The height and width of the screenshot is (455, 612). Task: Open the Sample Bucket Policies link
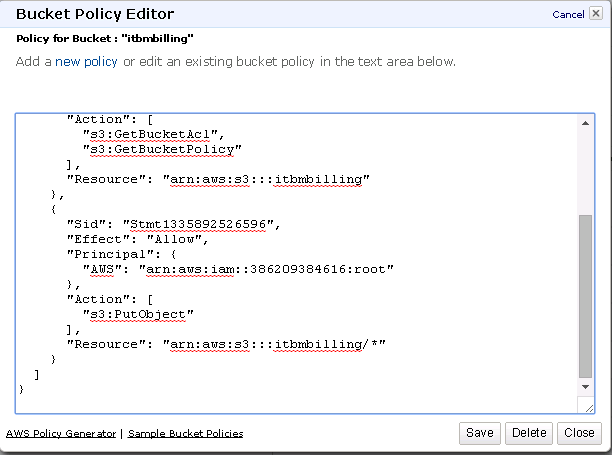point(185,434)
